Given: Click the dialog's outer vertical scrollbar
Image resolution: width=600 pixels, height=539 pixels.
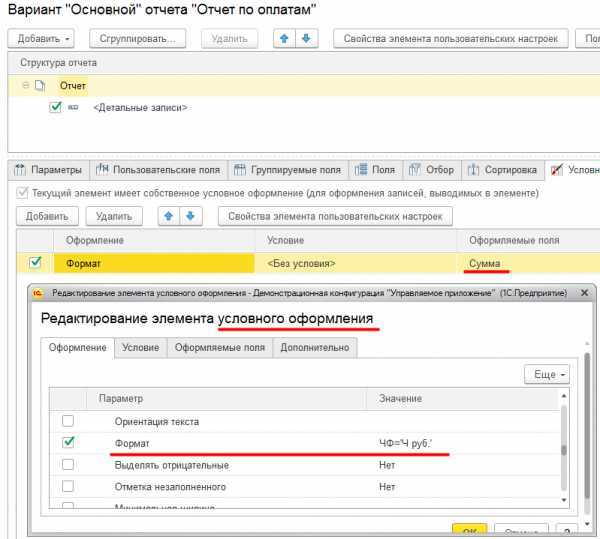Looking at the screenshot, I should pyautogui.click(x=587, y=427).
